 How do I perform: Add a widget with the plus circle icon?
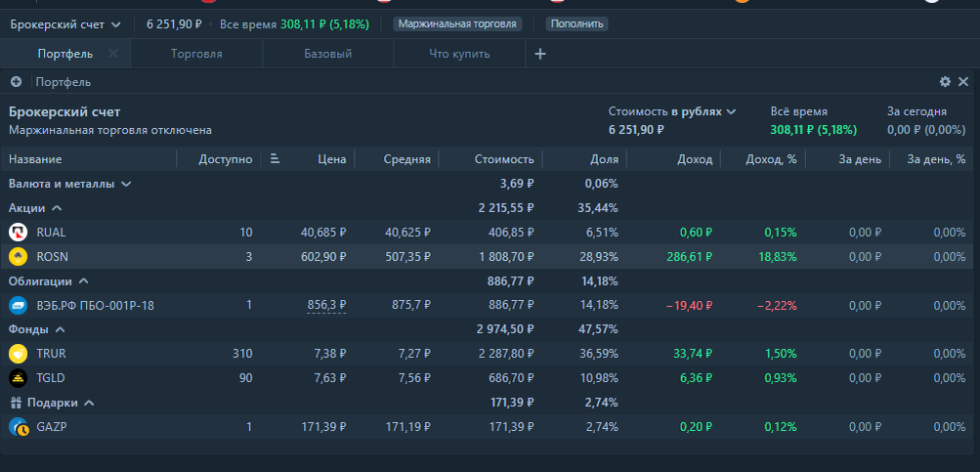click(x=17, y=82)
